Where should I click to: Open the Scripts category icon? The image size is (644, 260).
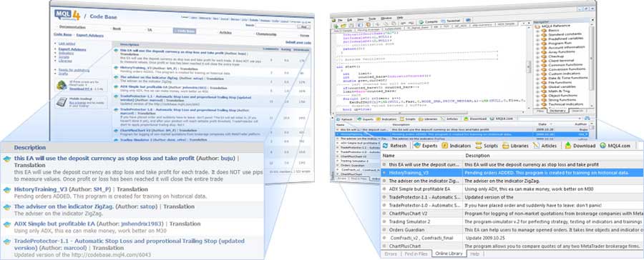(479, 146)
